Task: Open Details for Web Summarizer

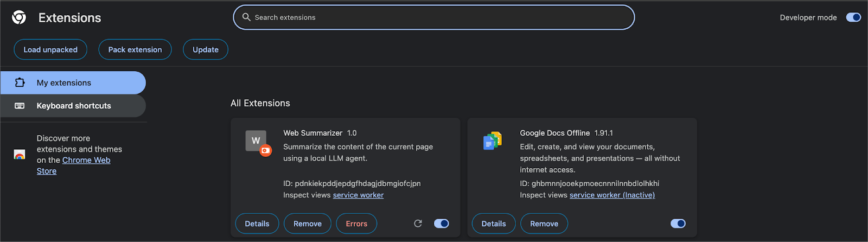Action: [x=257, y=224]
